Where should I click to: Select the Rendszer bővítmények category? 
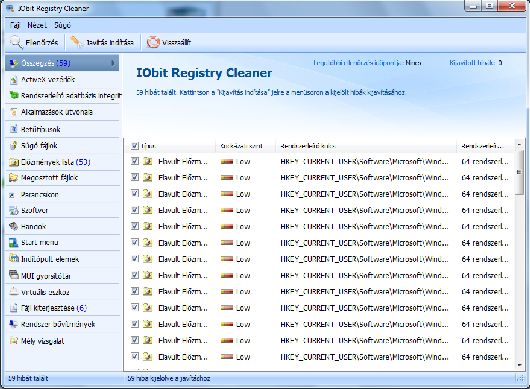(x=62, y=324)
